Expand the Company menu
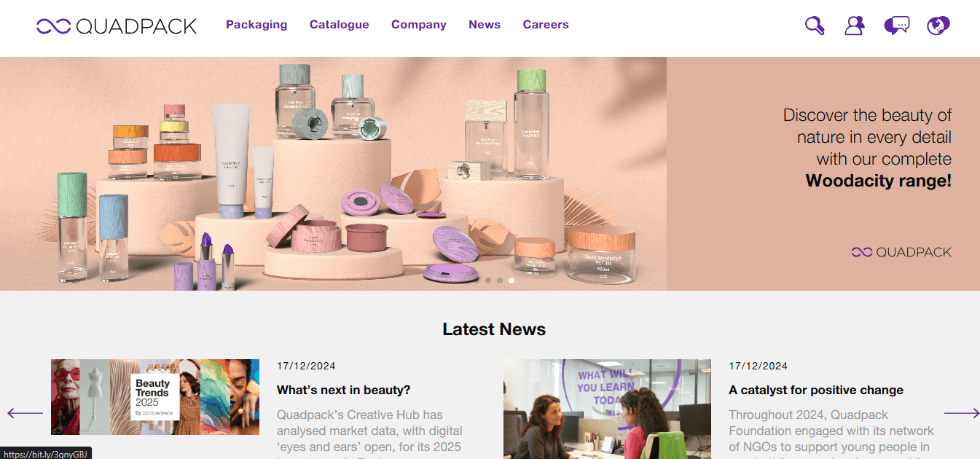 [x=419, y=25]
